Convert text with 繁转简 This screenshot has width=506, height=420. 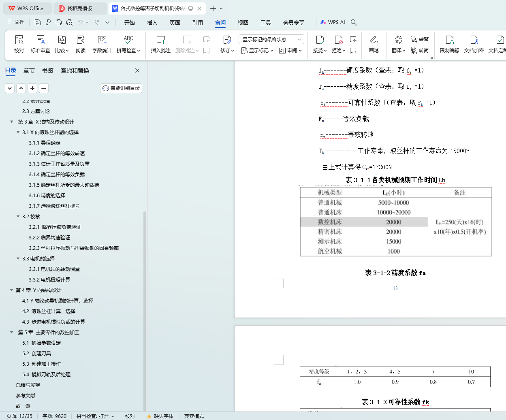pyautogui.click(x=420, y=50)
